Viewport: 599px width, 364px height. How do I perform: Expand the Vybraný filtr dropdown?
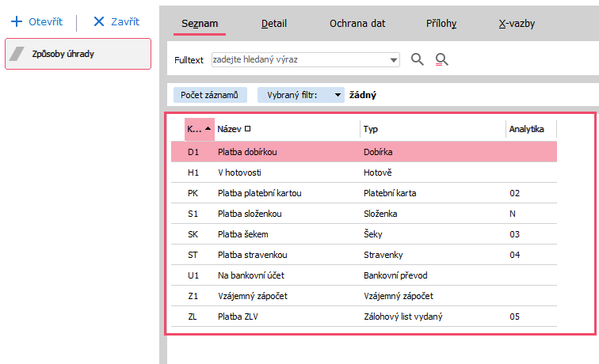338,95
